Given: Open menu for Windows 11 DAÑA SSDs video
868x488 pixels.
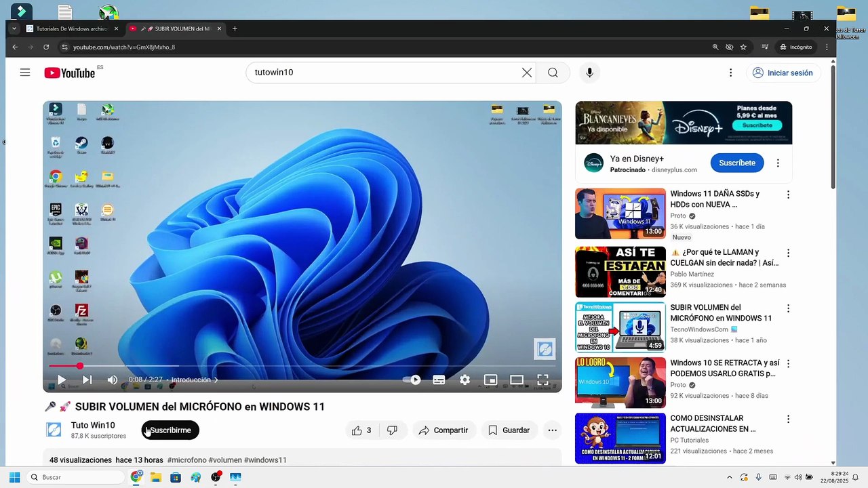Looking at the screenshot, I should point(788,195).
